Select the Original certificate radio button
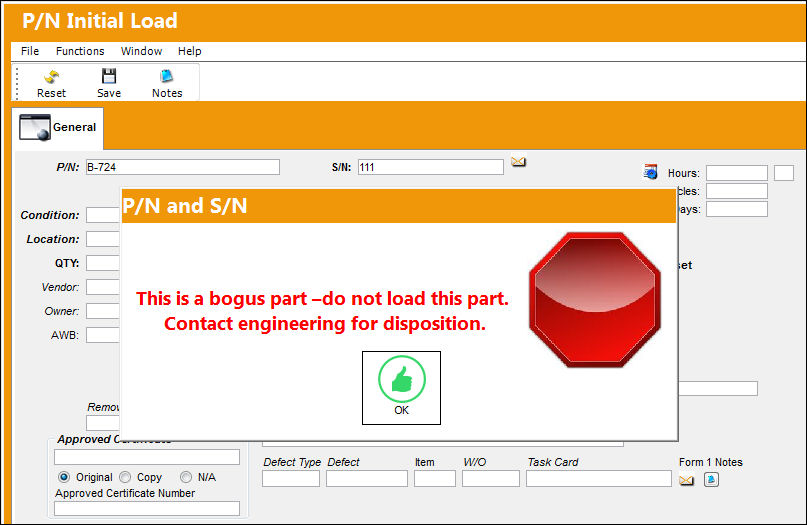This screenshot has height=525, width=807. click(x=64, y=477)
